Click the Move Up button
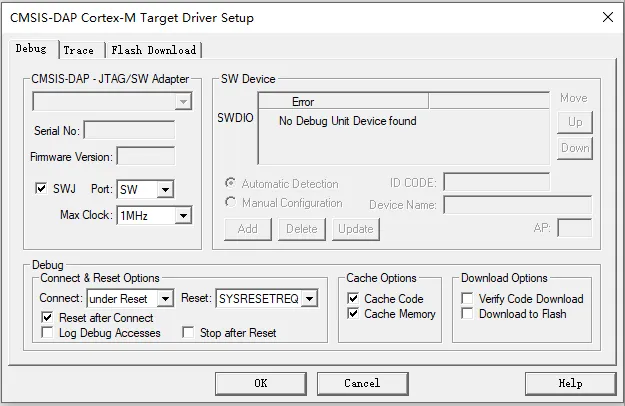This screenshot has width=625, height=406. pyautogui.click(x=575, y=122)
